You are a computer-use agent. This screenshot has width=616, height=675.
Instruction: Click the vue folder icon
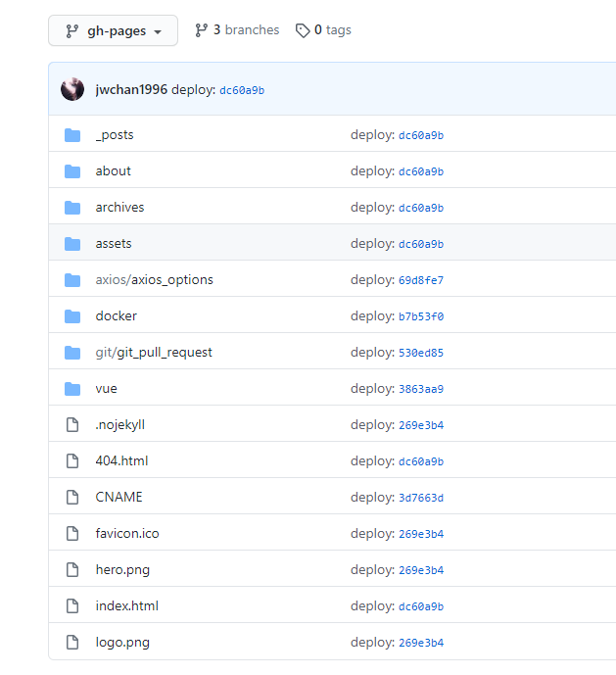[72, 389]
